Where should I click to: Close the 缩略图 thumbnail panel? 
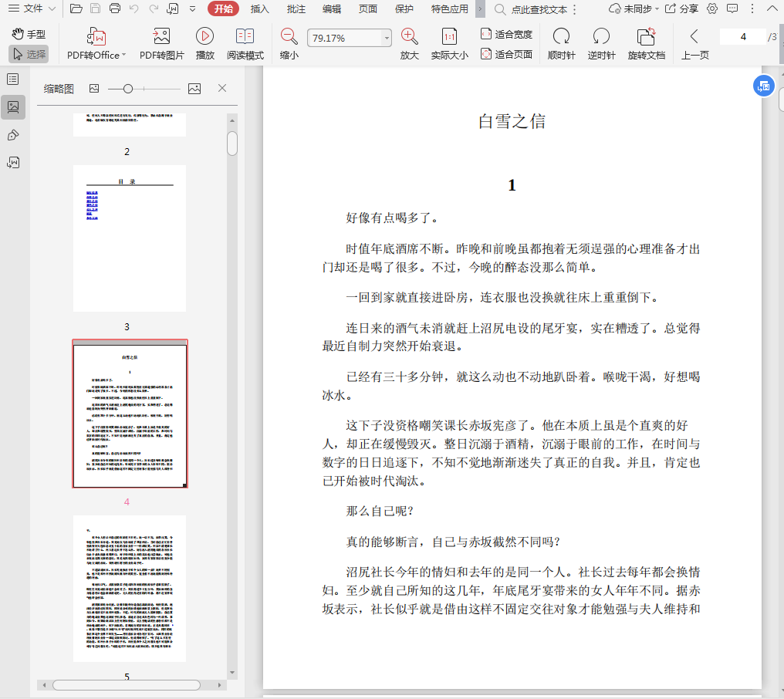[x=222, y=88]
